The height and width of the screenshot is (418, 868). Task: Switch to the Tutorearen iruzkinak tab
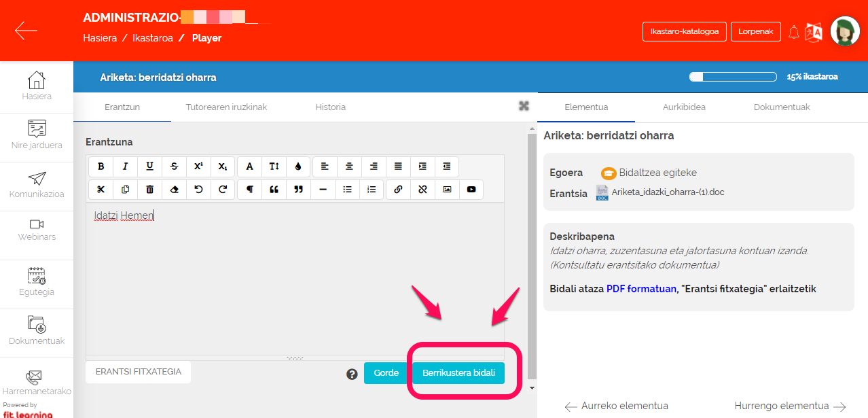click(x=226, y=107)
